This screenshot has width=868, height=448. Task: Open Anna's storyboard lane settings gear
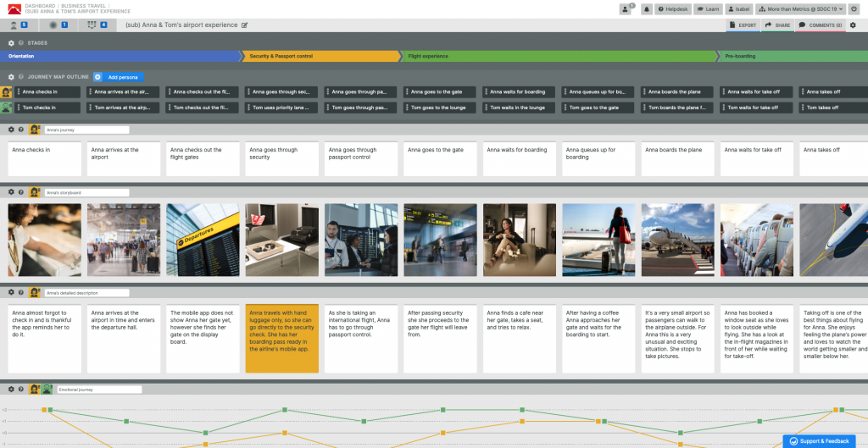[x=11, y=192]
